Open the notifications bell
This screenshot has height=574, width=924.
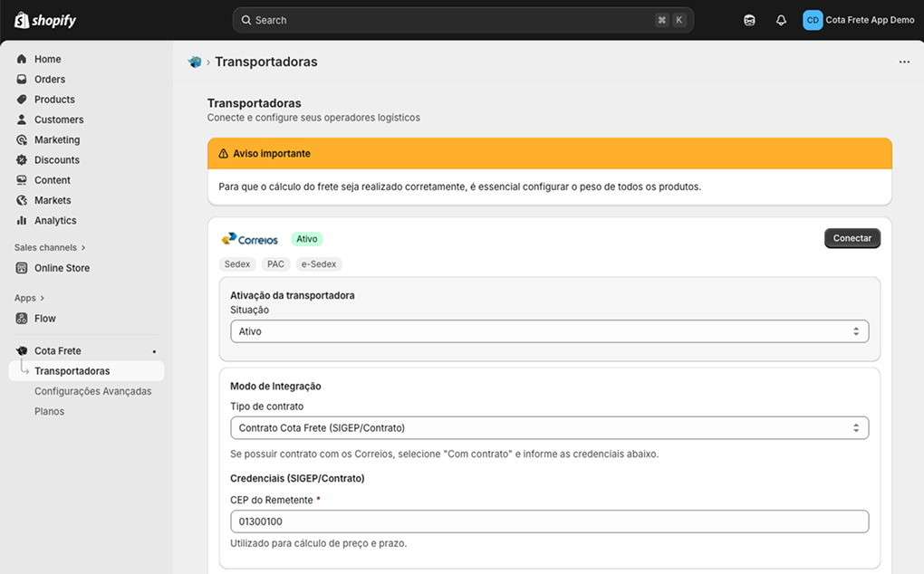(781, 19)
